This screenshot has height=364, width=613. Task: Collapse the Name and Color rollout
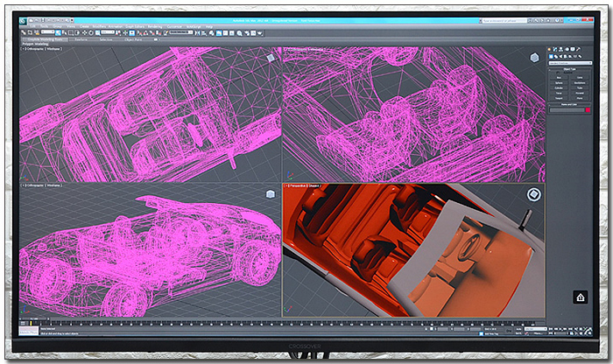(x=569, y=105)
